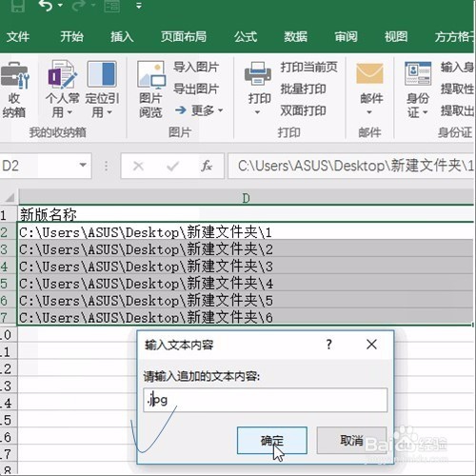This screenshot has width=476, height=476.
Task: Select row header 3
Action: point(8,249)
